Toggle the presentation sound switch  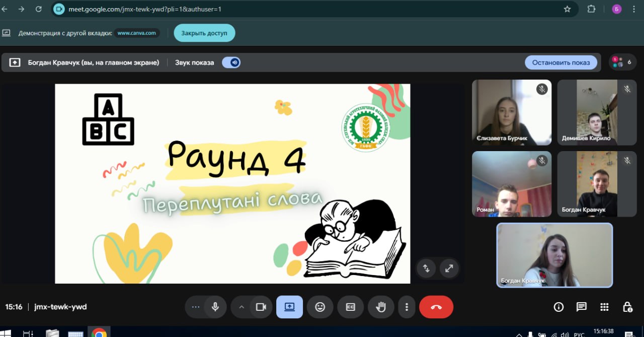232,62
